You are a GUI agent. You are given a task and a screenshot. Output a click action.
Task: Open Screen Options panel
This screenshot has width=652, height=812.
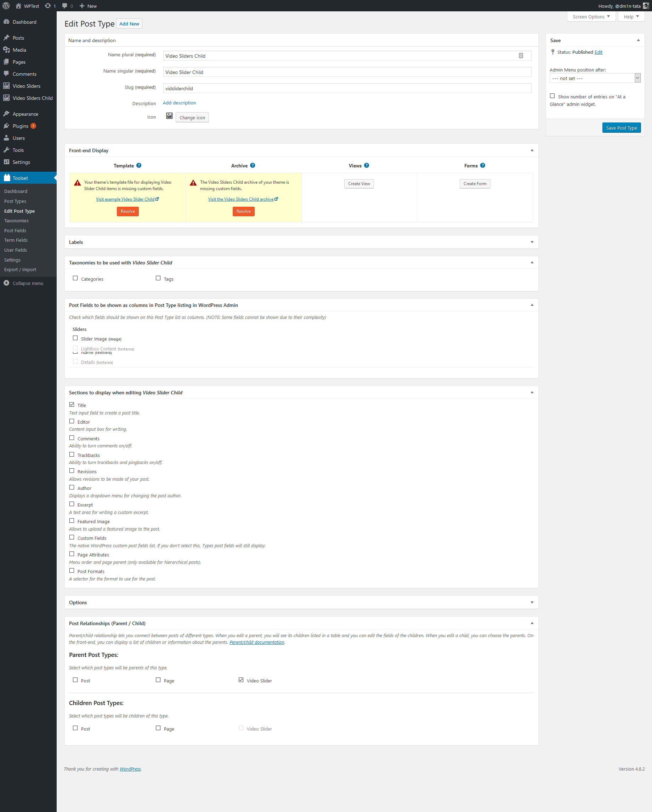point(591,17)
